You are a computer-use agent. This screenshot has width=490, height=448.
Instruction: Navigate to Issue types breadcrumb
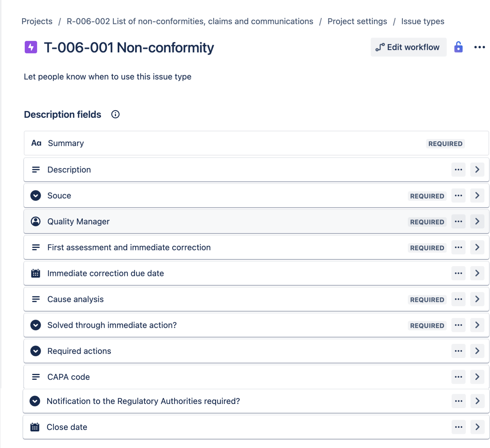(x=422, y=21)
